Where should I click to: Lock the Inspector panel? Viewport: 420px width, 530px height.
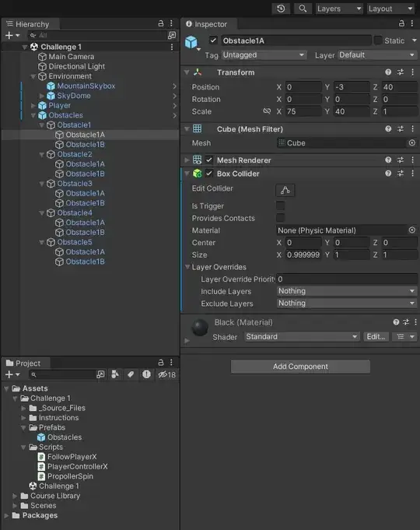(401, 23)
